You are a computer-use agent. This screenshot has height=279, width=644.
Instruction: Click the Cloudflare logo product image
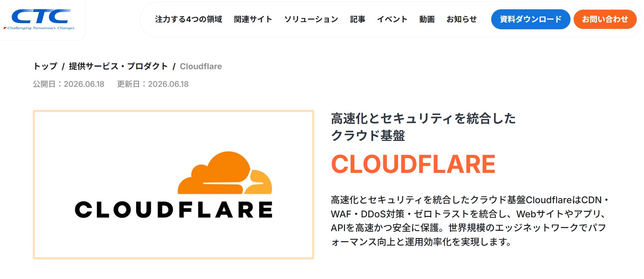[174, 185]
